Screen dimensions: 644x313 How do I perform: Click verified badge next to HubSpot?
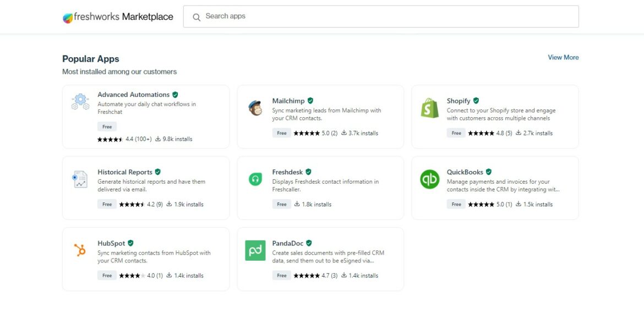pos(130,243)
